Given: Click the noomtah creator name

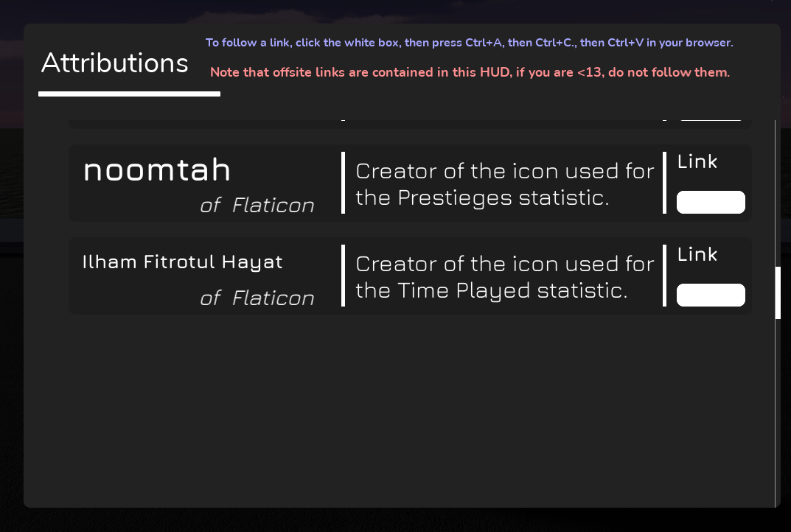Looking at the screenshot, I should click(x=156, y=170).
